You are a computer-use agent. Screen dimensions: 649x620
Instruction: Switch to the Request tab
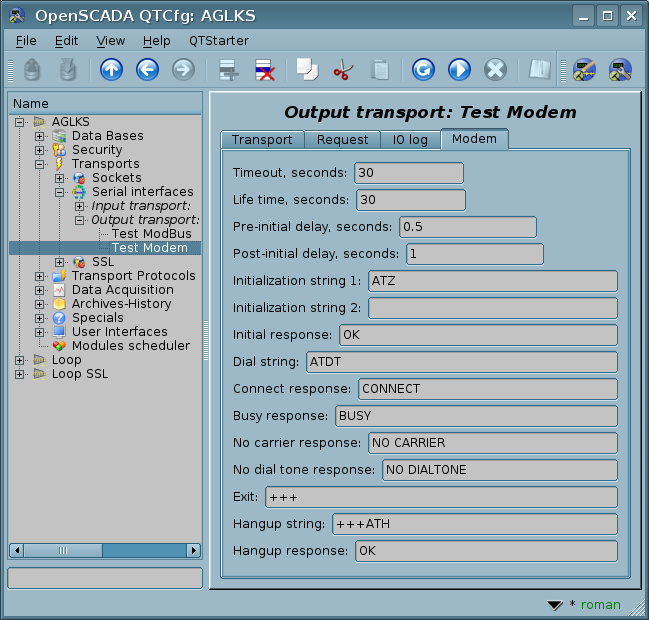tap(342, 139)
